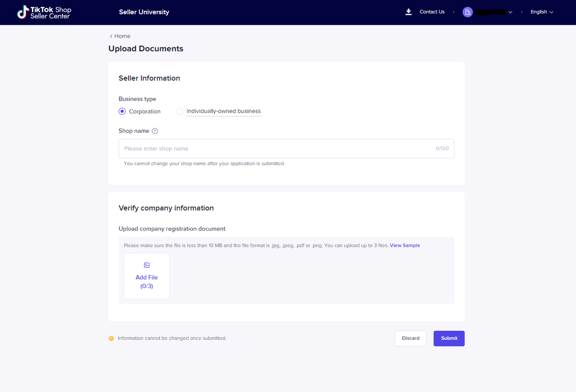Click the purple account avatar icon

coord(468,12)
